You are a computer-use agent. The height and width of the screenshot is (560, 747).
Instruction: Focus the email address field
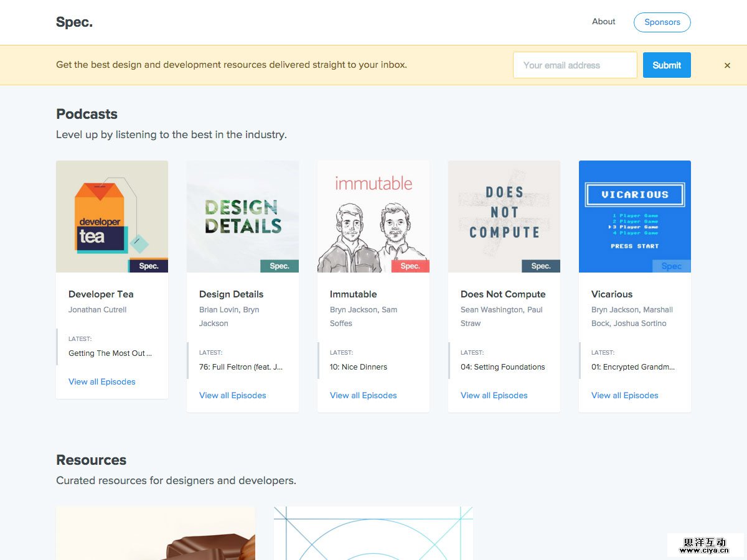tap(575, 65)
